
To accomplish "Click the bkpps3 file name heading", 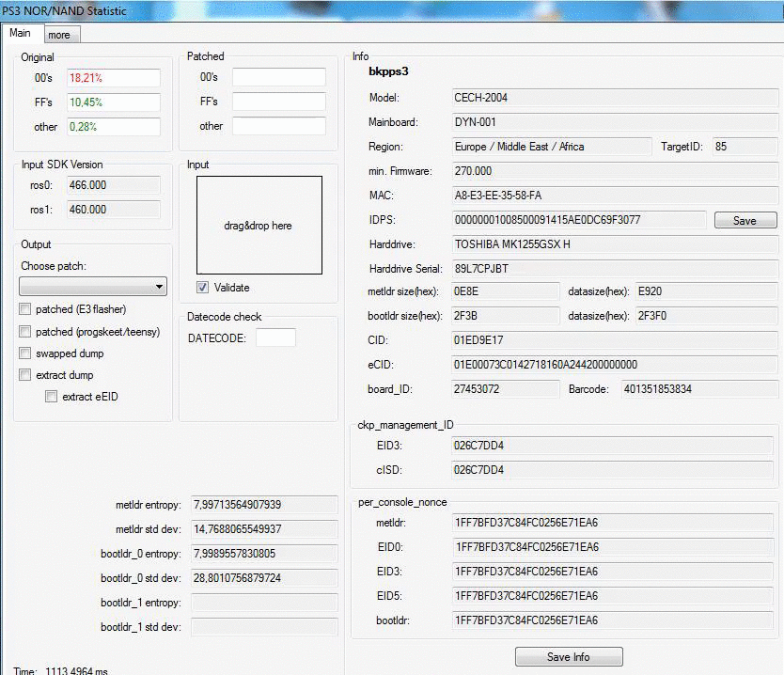I will coord(388,71).
